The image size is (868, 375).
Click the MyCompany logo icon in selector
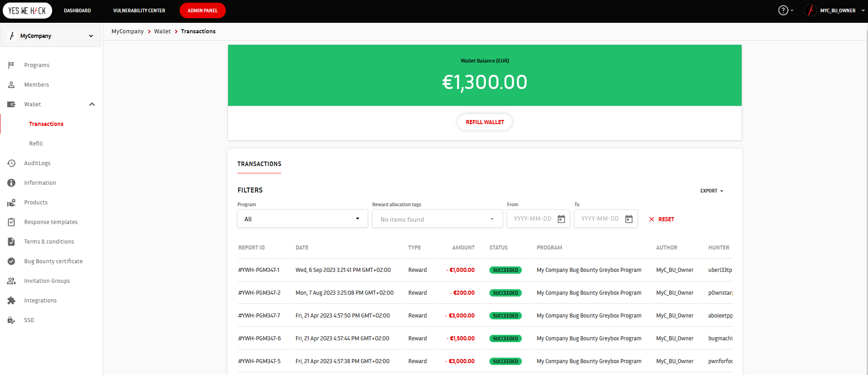(12, 36)
